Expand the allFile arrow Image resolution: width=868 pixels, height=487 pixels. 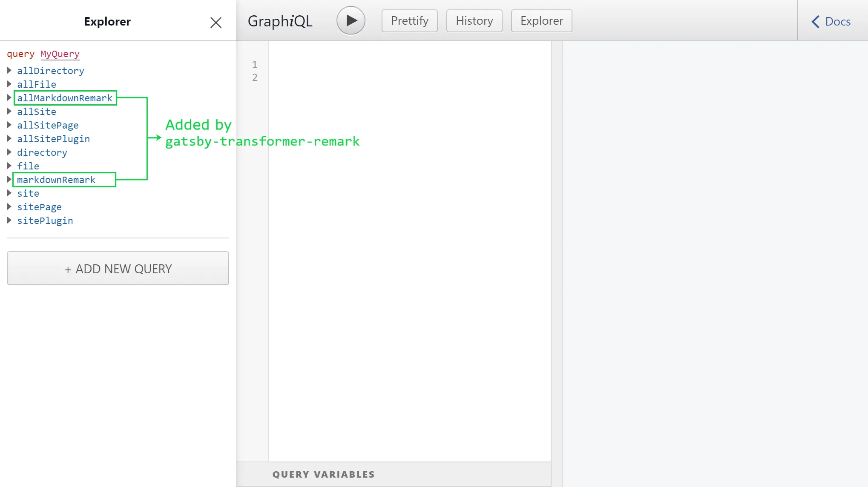pyautogui.click(x=9, y=84)
